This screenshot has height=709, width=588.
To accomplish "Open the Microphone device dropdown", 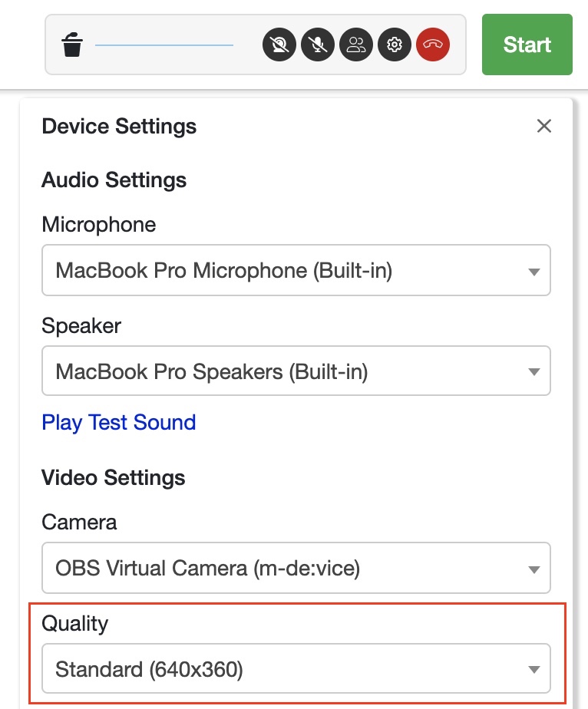I will tap(296, 270).
